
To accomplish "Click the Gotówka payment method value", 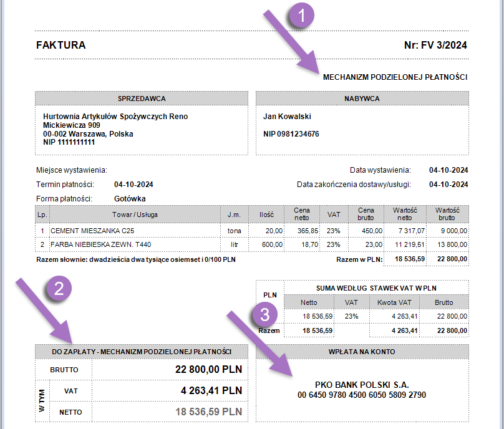I will (130, 199).
